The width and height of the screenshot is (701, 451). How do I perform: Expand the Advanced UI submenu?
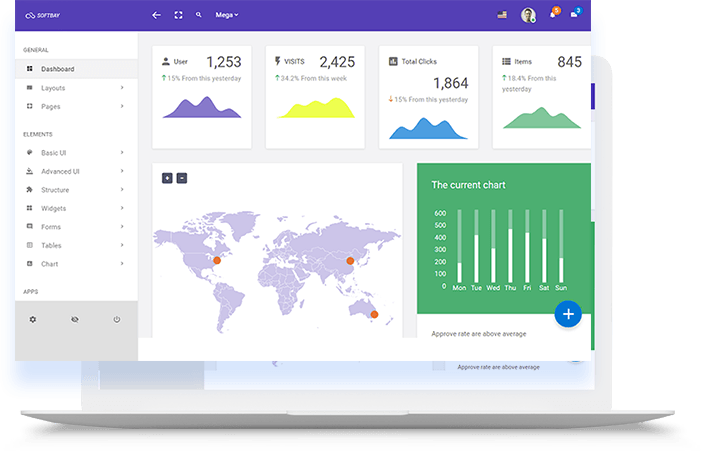75,171
